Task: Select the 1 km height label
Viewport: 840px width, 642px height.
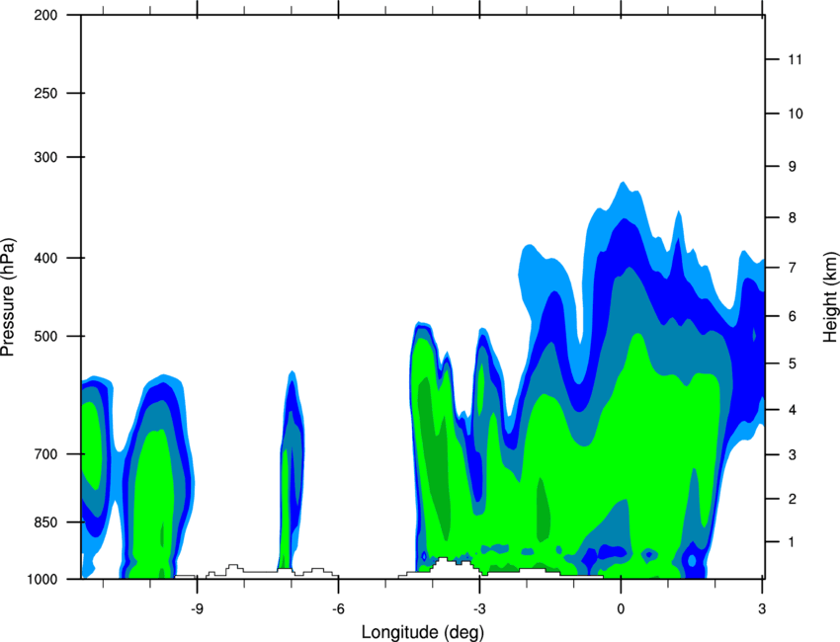Action: click(792, 542)
